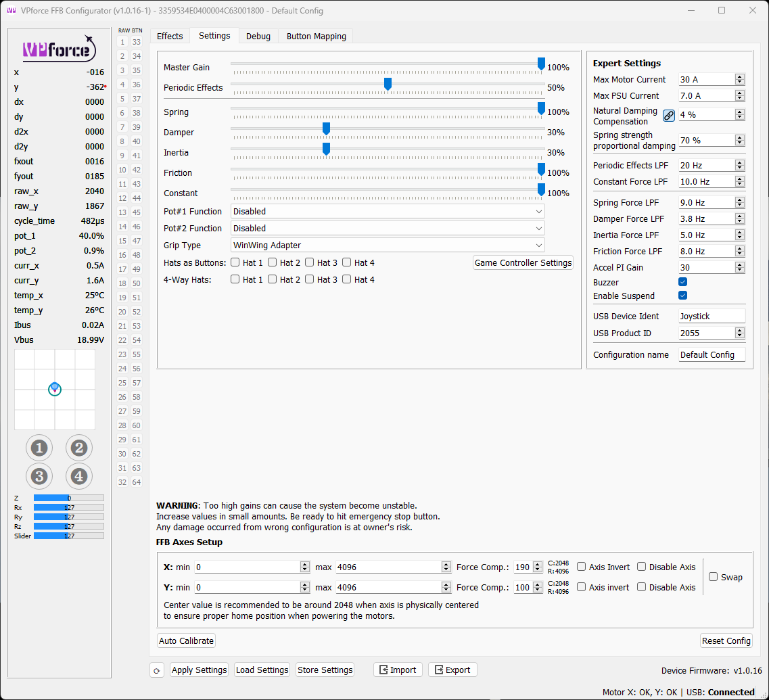The width and height of the screenshot is (769, 700).
Task: Click the Export icon button
Action: (x=452, y=670)
